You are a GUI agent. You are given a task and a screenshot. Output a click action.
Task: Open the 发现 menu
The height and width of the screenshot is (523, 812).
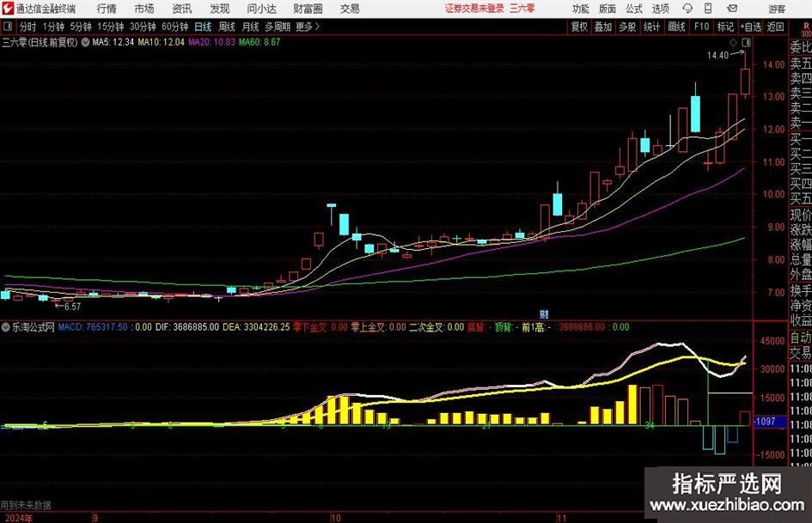click(220, 9)
